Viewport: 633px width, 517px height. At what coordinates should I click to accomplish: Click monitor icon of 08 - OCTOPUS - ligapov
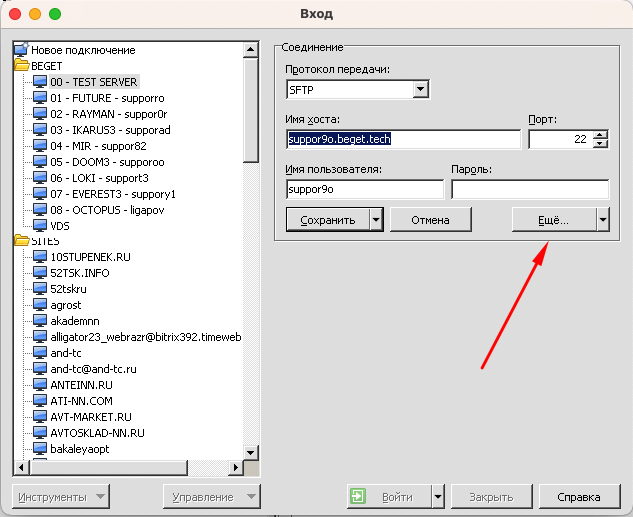(x=40, y=209)
